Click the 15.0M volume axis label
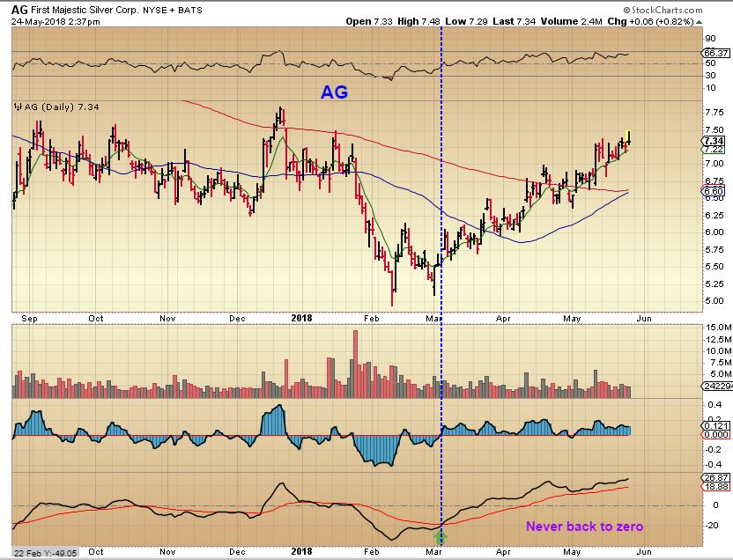The image size is (733, 560). (x=719, y=328)
